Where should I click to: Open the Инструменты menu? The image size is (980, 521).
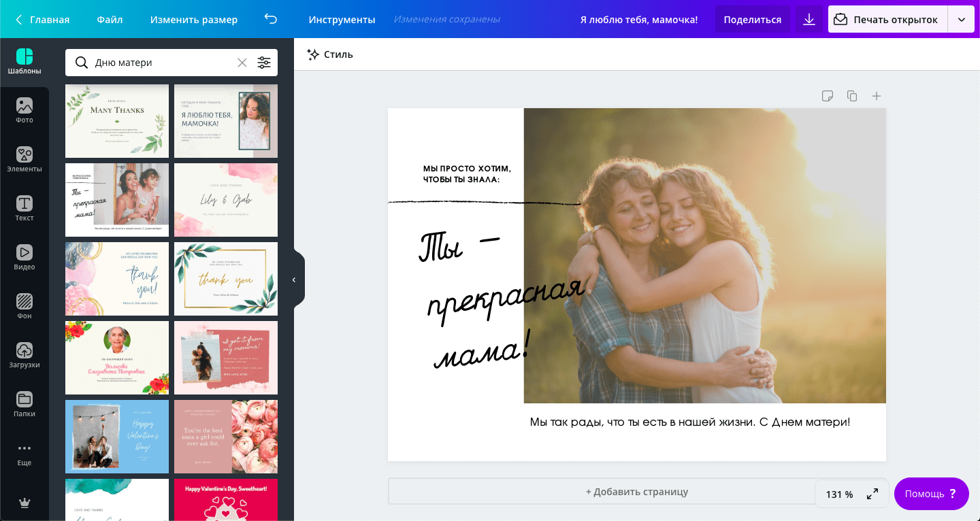(342, 20)
